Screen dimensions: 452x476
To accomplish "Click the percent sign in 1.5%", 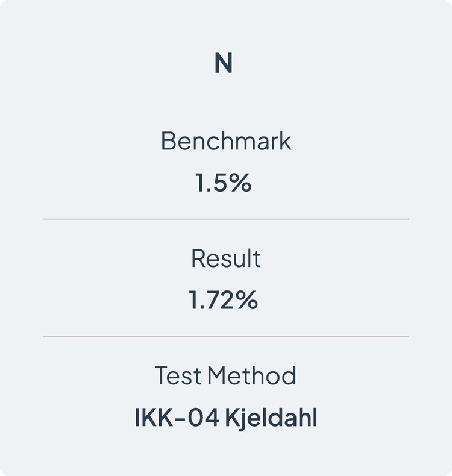I will pos(240,183).
